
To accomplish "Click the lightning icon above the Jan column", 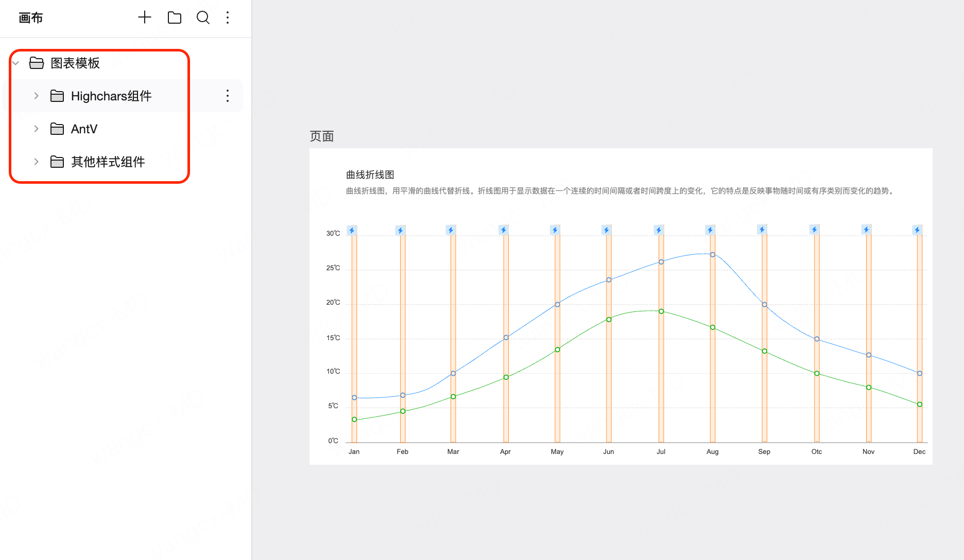I will click(x=353, y=230).
